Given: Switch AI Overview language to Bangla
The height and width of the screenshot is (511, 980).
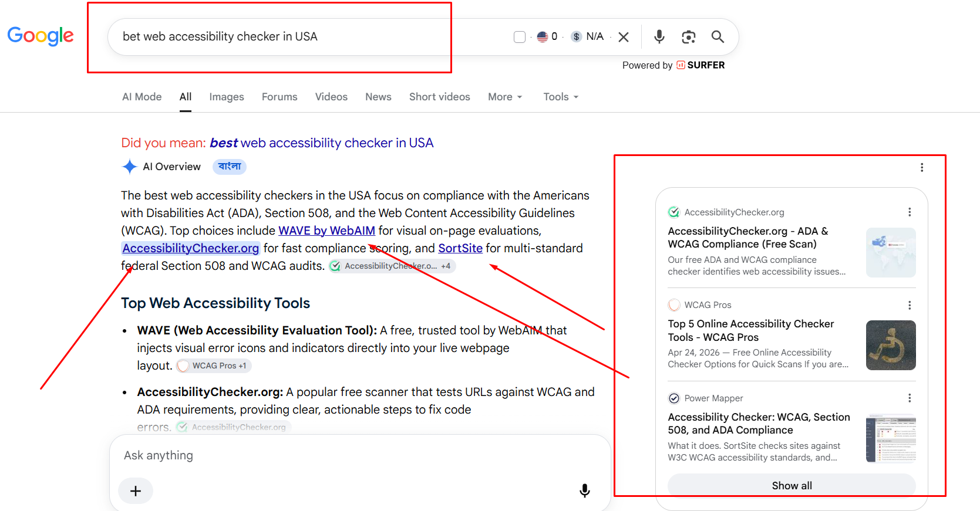Looking at the screenshot, I should point(230,167).
